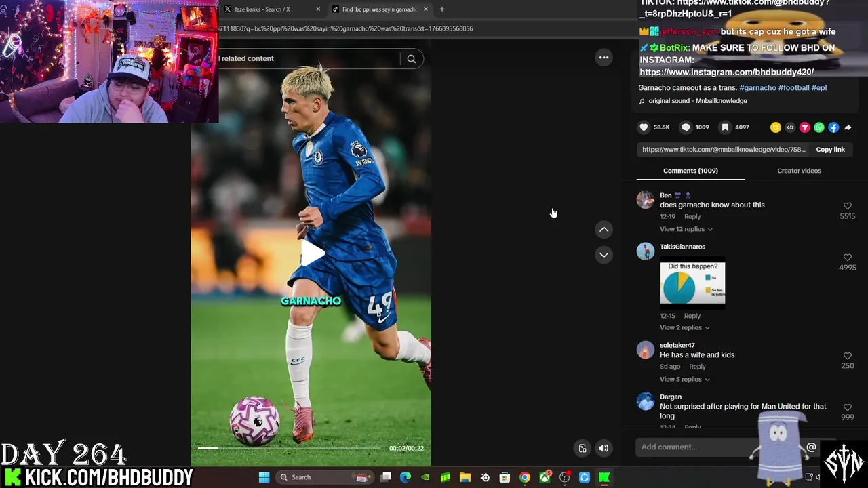The image size is (868, 488).
Task: Select the TikTok 'Find bc ppl' browser tab
Action: click(x=380, y=9)
